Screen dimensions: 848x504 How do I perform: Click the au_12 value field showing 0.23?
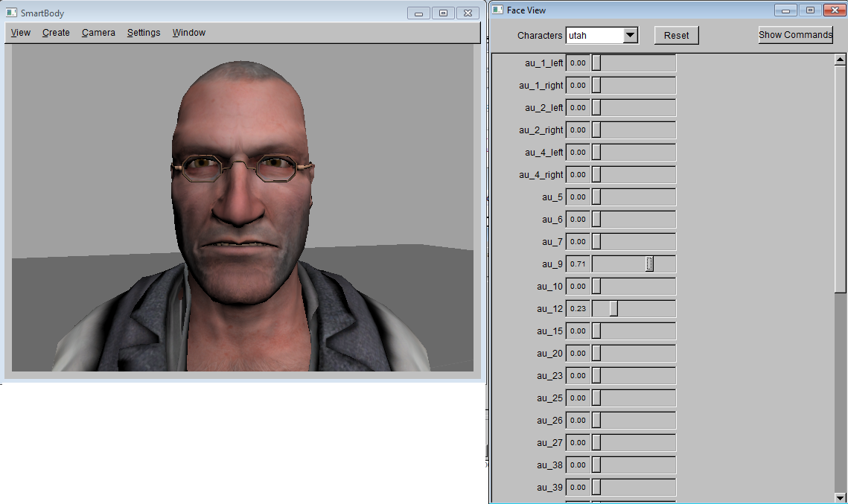pyautogui.click(x=578, y=308)
